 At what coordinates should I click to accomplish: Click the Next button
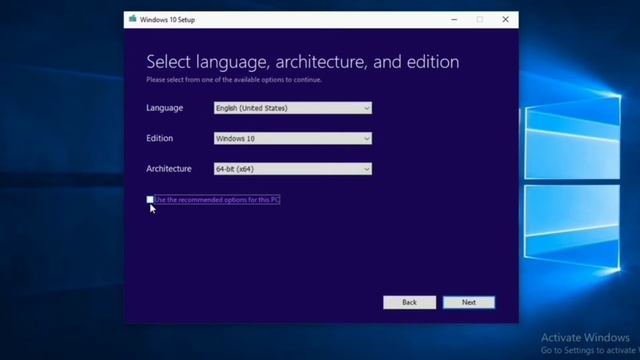click(x=469, y=302)
